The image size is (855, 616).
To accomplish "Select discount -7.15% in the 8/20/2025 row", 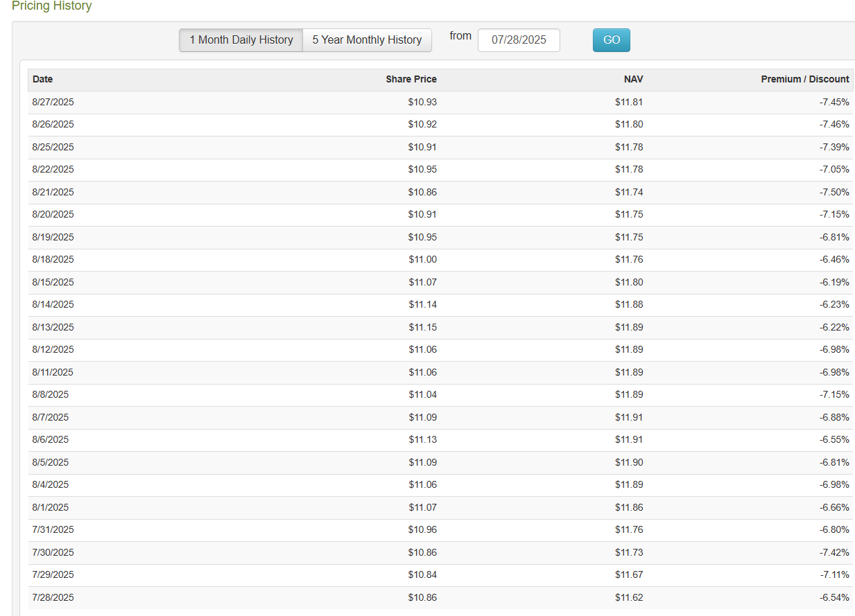I will click(x=834, y=215).
